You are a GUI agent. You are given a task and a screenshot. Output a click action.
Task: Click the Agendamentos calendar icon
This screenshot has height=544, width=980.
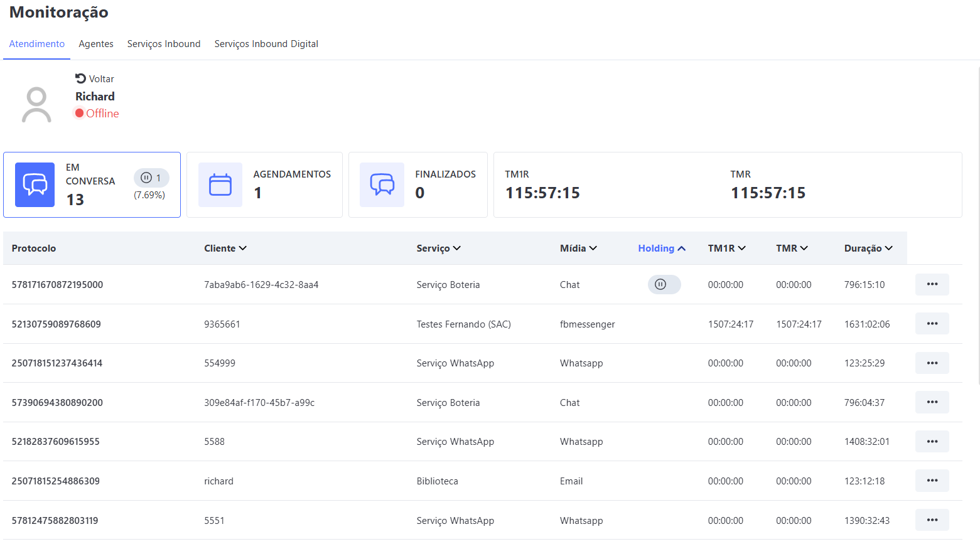click(x=220, y=184)
